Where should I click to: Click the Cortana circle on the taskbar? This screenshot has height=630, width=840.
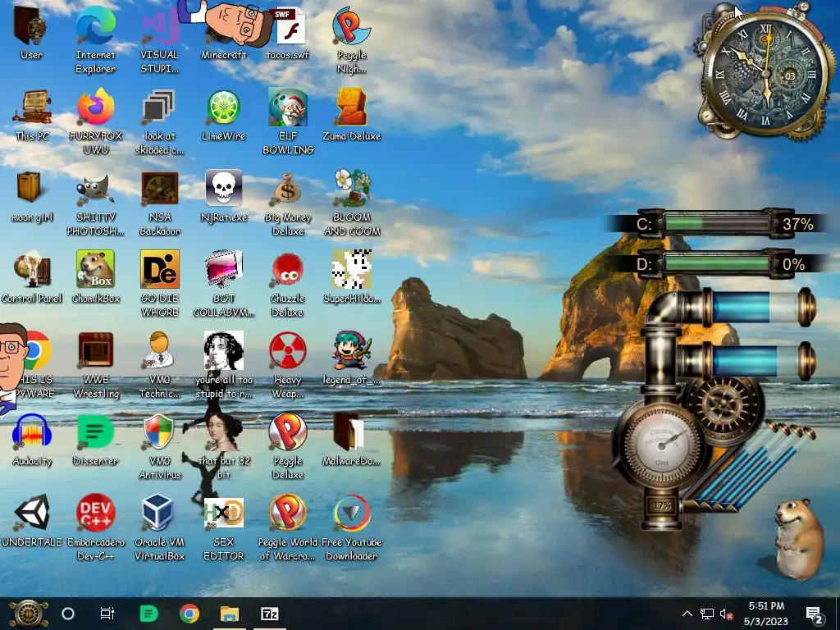click(x=68, y=614)
